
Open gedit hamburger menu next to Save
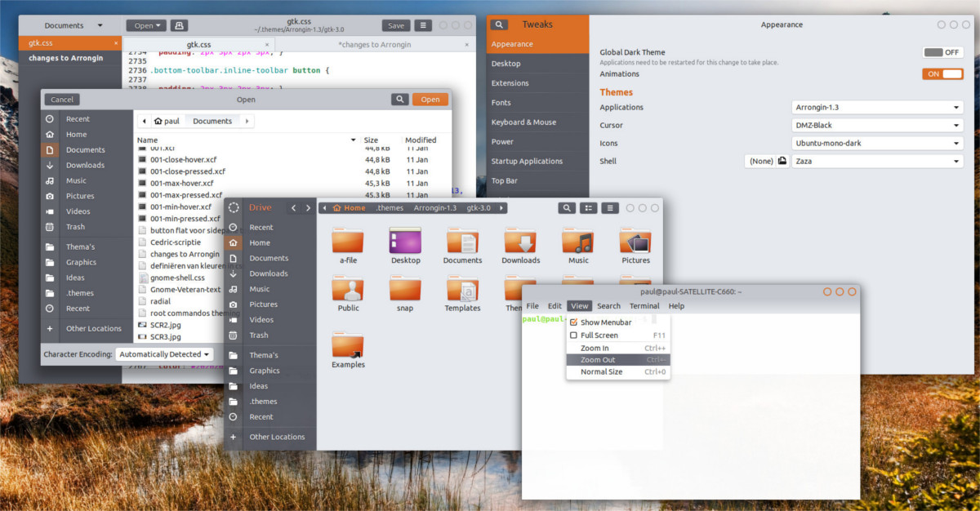[x=422, y=25]
